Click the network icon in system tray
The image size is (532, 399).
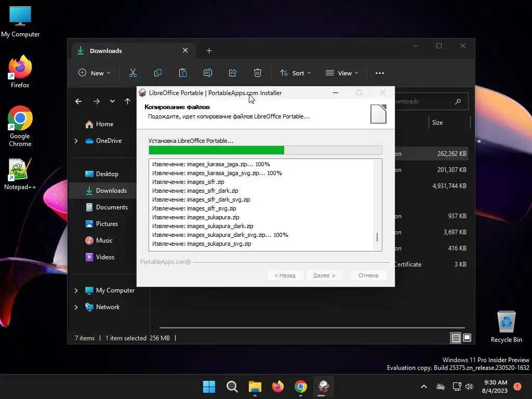[x=457, y=387]
